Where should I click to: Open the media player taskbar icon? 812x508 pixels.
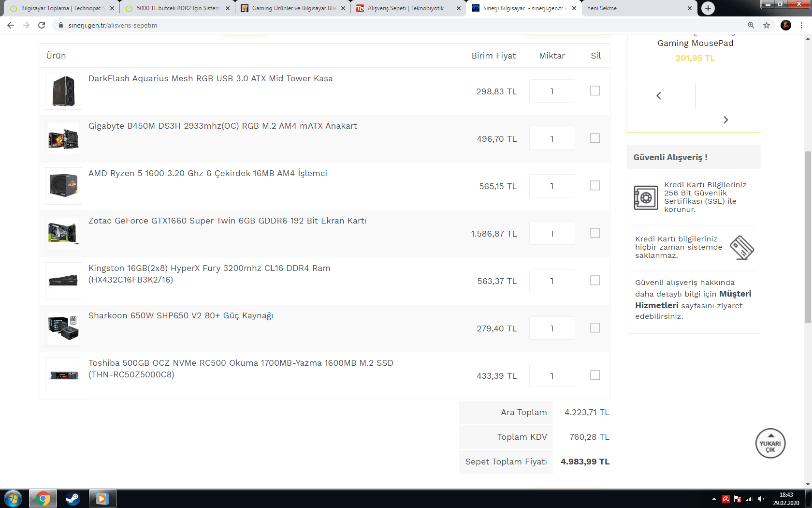102,498
